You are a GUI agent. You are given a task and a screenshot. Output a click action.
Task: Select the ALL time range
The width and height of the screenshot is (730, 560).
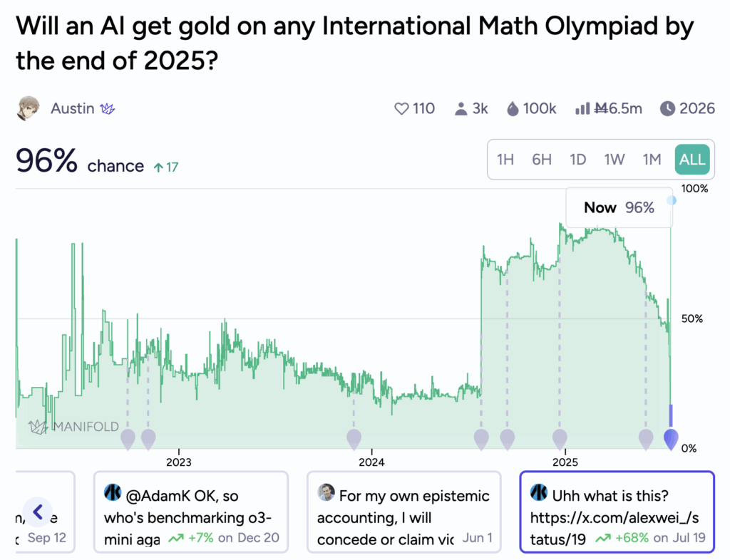(x=692, y=160)
